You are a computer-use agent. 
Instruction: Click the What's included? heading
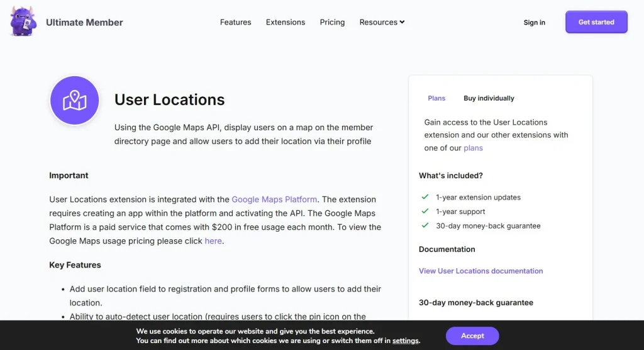[x=451, y=176]
